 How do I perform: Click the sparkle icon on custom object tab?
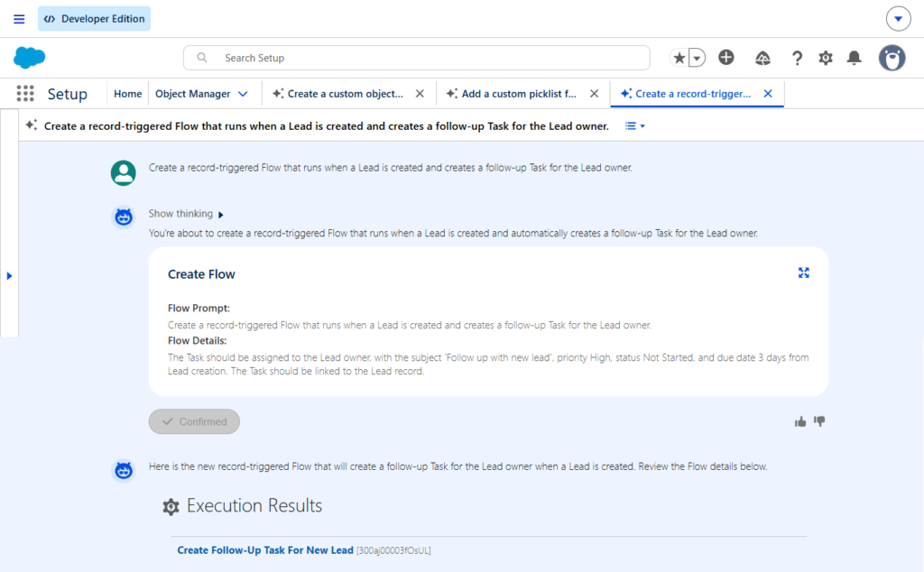tap(278, 94)
